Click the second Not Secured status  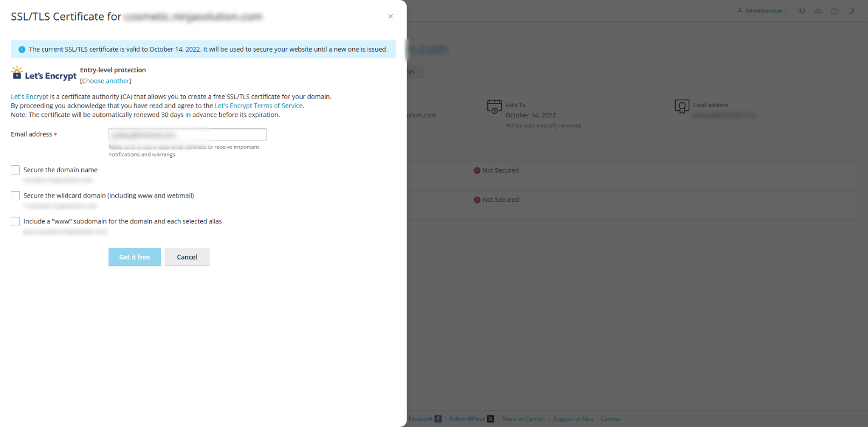[501, 200]
